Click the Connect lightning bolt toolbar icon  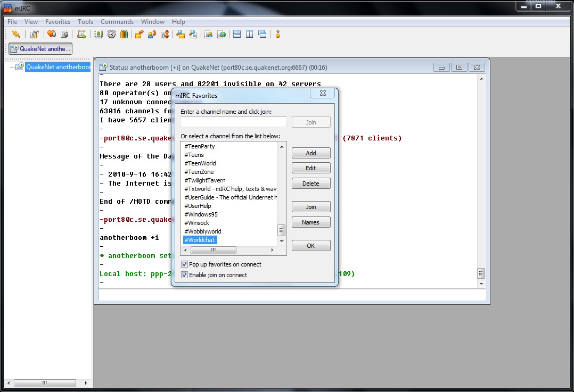16,34
